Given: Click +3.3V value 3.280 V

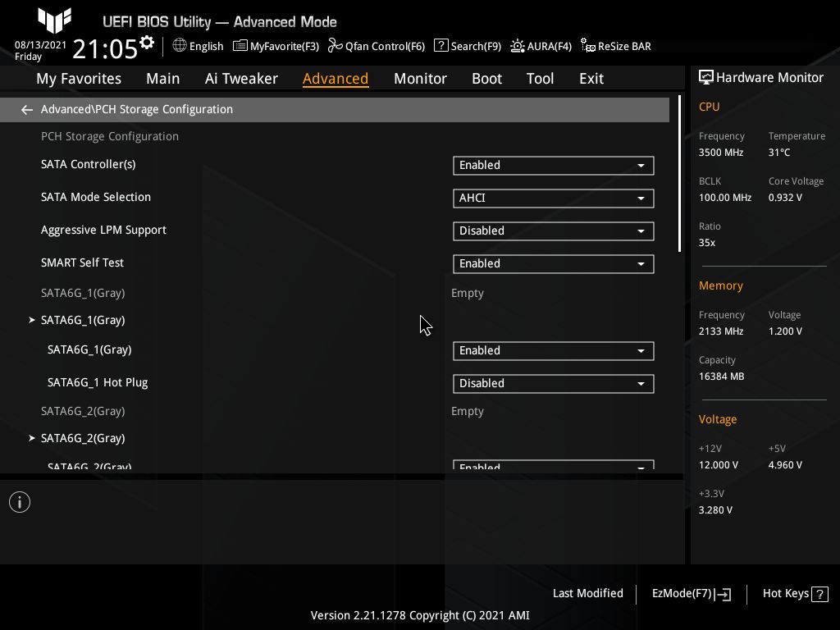Looking at the screenshot, I should click(715, 510).
